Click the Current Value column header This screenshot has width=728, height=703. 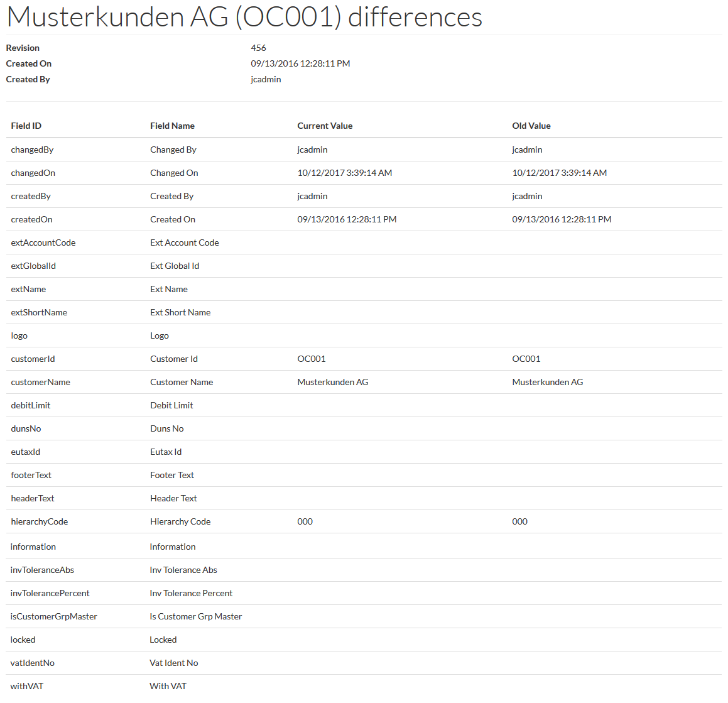(325, 126)
